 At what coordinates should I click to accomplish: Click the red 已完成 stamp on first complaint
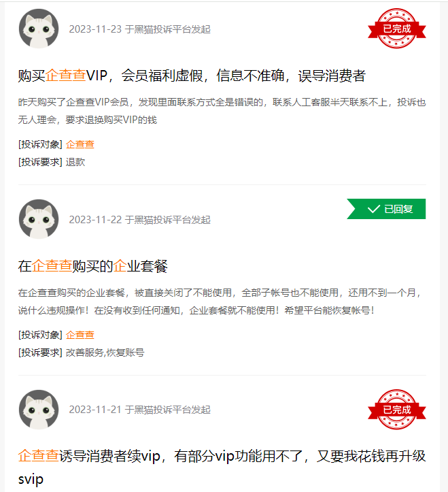pos(397,29)
